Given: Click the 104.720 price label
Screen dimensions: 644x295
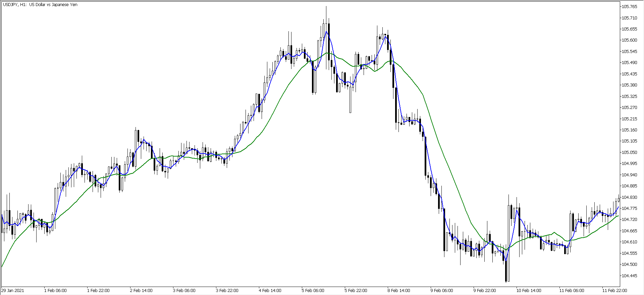Looking at the screenshot, I should (630, 220).
